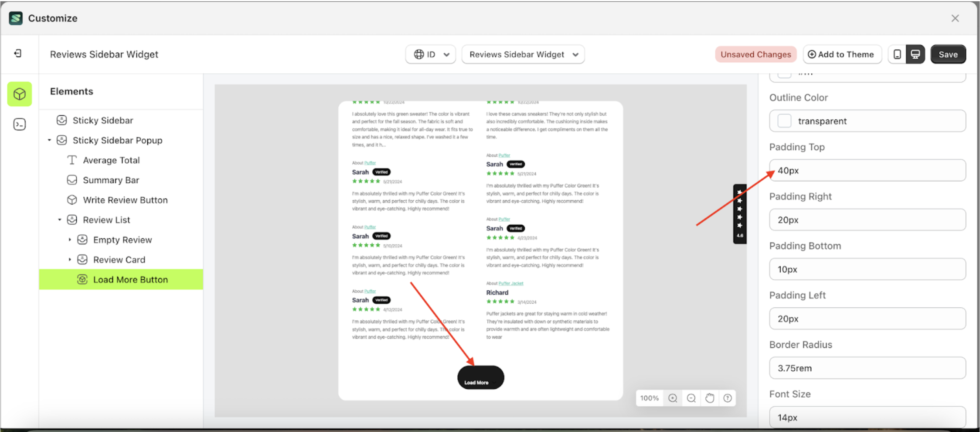This screenshot has width=980, height=432.
Task: Open the help question mark icon
Action: (x=727, y=398)
